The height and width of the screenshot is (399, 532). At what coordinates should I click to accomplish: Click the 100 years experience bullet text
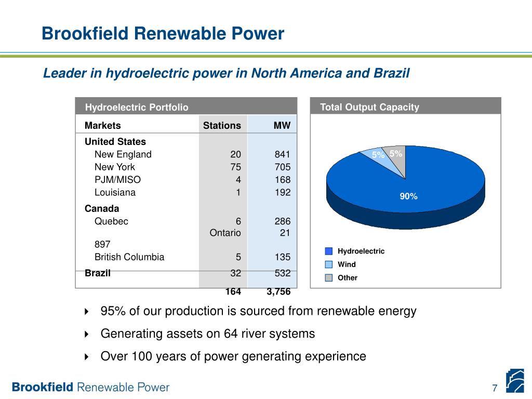click(x=233, y=356)
